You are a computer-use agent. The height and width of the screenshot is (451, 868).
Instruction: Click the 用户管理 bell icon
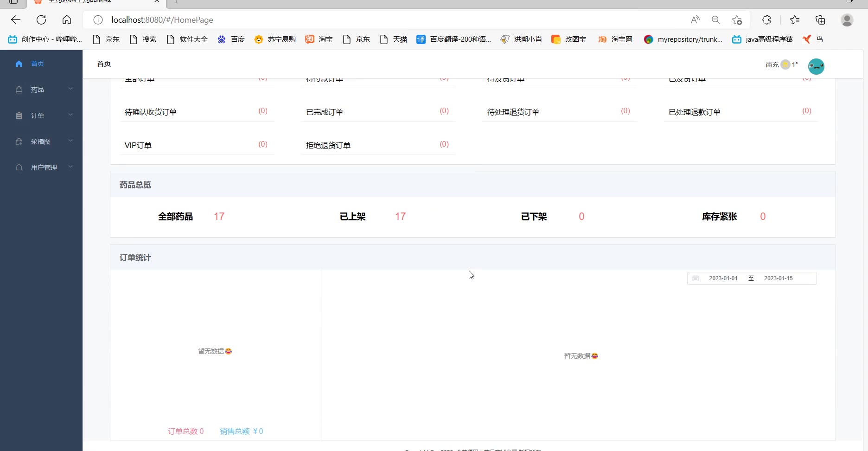pos(19,168)
